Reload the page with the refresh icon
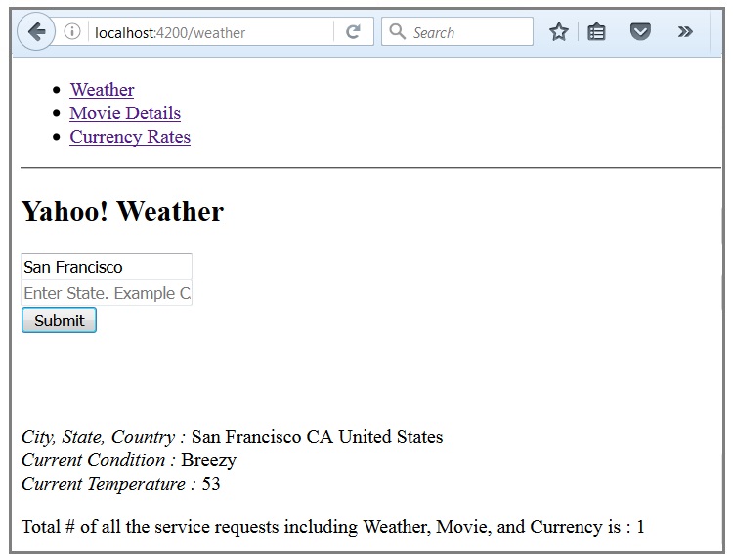This screenshot has height=560, width=733. (353, 32)
